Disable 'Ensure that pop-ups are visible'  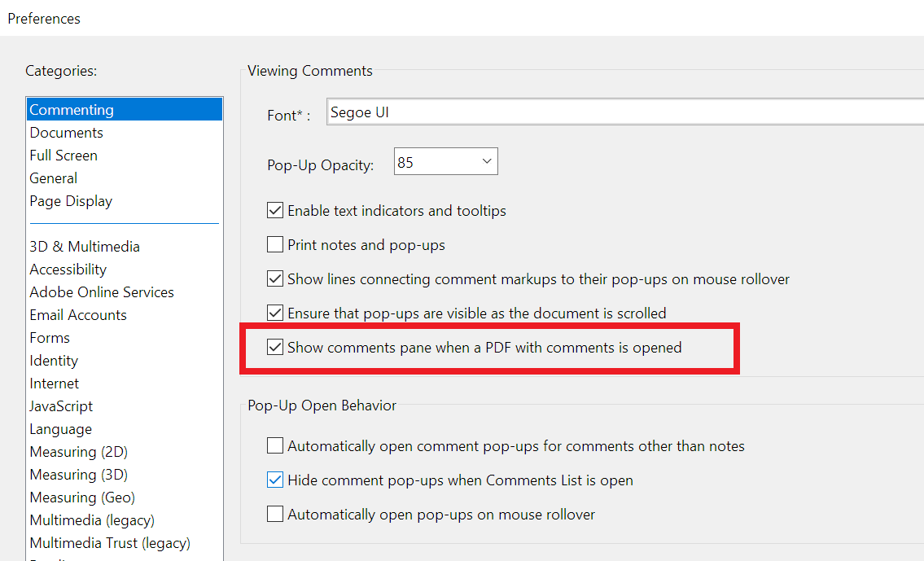click(x=275, y=313)
